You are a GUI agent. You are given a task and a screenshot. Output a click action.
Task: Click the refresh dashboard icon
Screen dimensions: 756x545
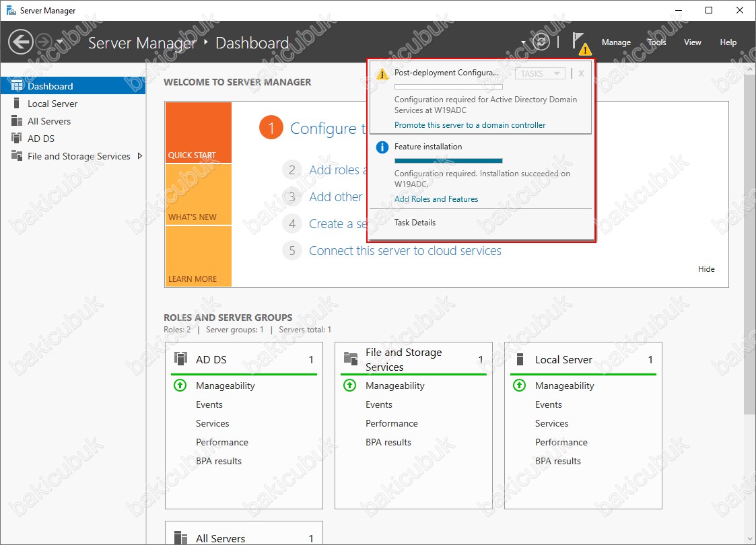tap(541, 42)
